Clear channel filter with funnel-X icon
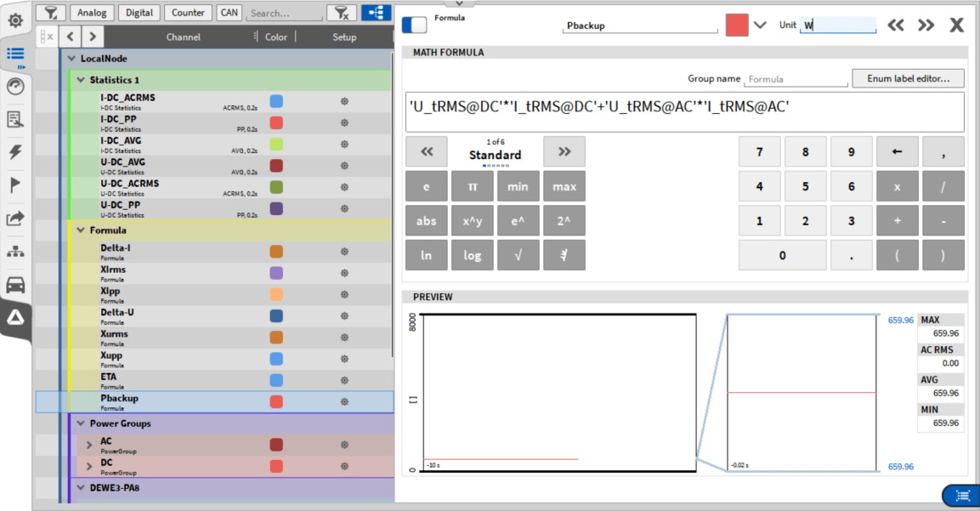980x511 pixels. 342,13
